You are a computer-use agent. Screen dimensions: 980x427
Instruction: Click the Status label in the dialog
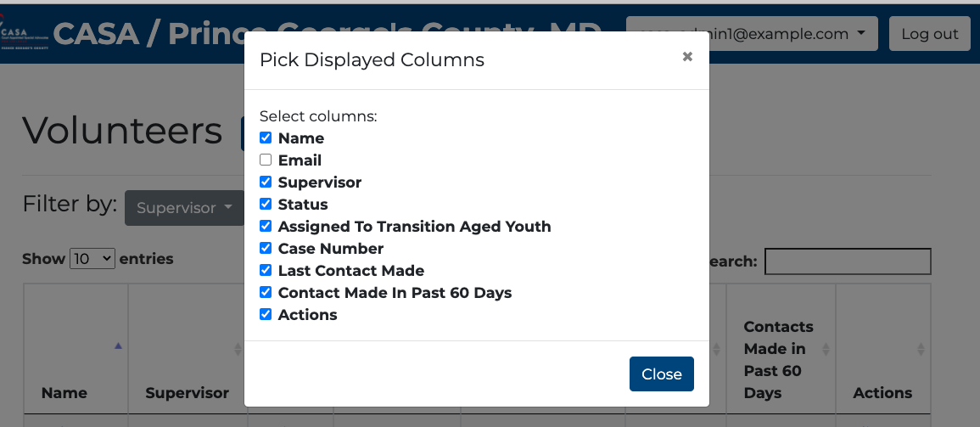(303, 204)
